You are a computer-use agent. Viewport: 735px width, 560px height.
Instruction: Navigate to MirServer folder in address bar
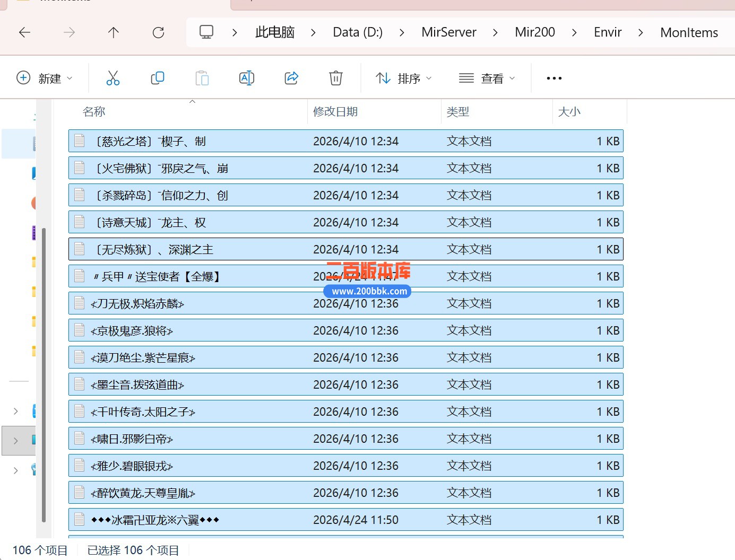coord(449,32)
